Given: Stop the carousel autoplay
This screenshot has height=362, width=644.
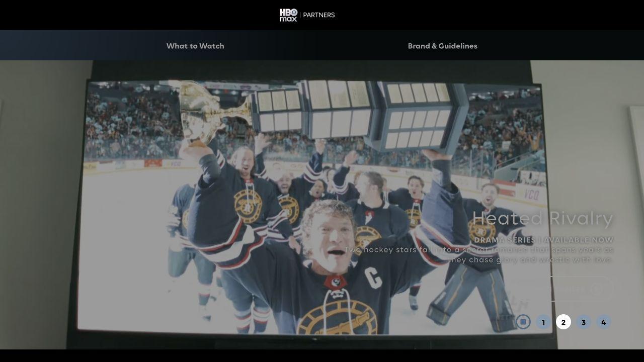Looking at the screenshot, I should click(x=523, y=322).
